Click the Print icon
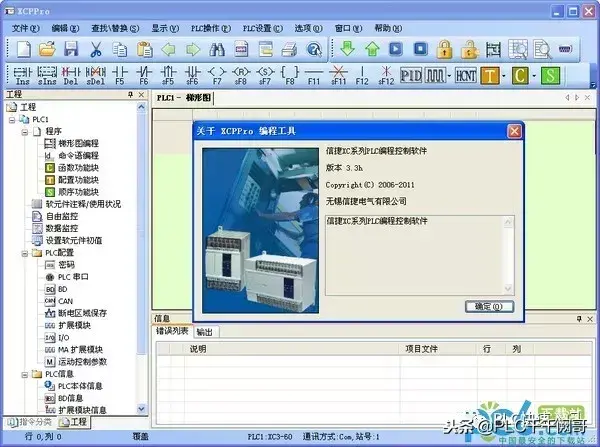This screenshot has width=600, height=447. click(x=289, y=49)
